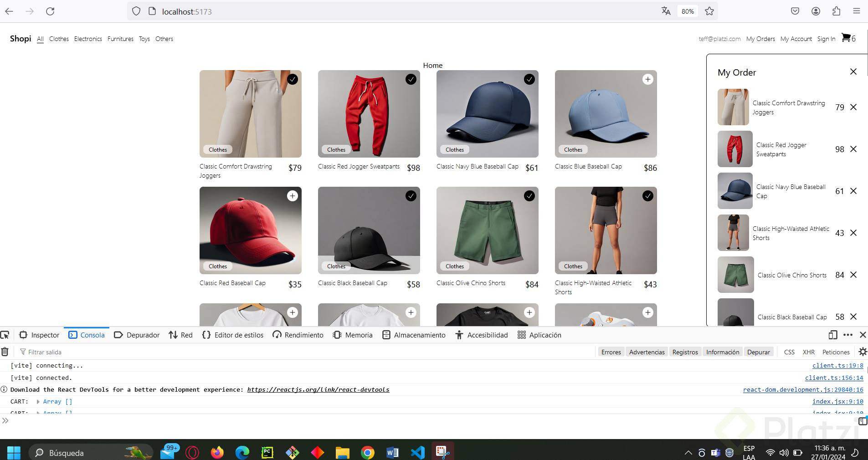The image size is (868, 460).
Task: Select the Electronics category in the navbar
Action: [x=88, y=39]
